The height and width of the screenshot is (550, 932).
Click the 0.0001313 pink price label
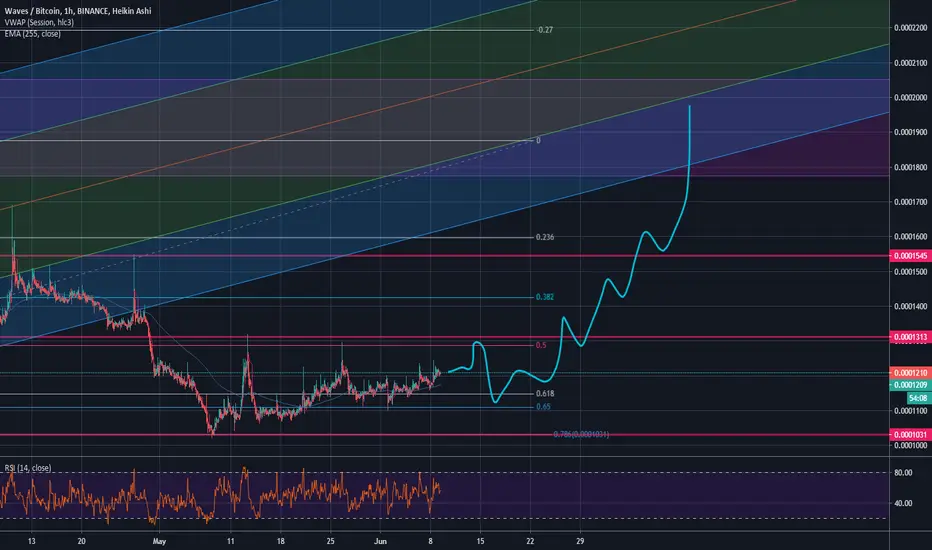(x=910, y=337)
